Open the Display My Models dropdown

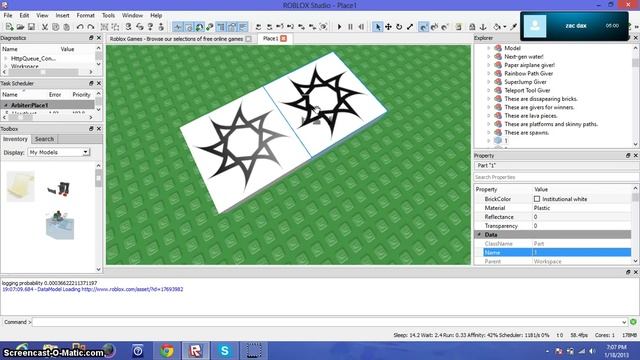click(59, 152)
